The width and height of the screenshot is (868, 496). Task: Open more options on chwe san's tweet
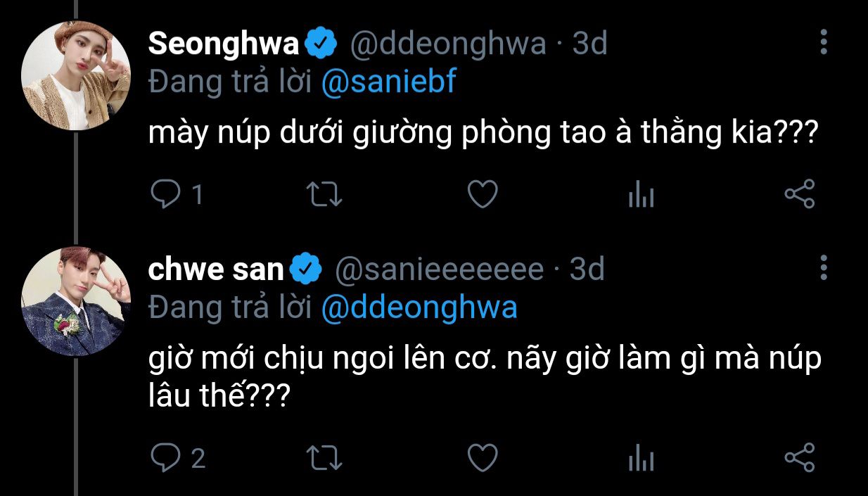pyautogui.click(x=824, y=269)
